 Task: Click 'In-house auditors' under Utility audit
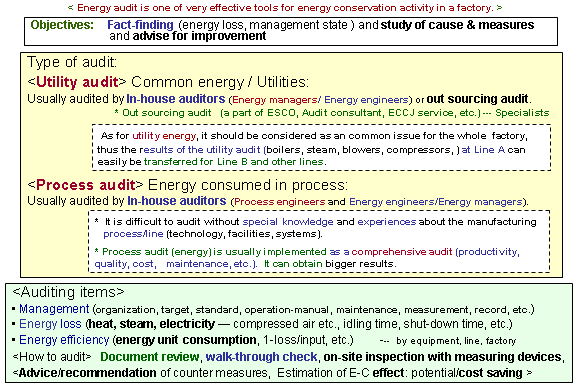point(175,99)
